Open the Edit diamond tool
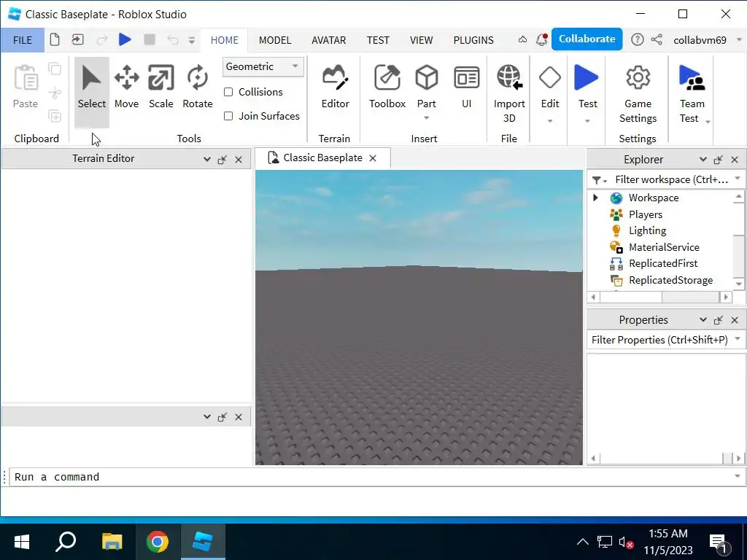 point(550,77)
